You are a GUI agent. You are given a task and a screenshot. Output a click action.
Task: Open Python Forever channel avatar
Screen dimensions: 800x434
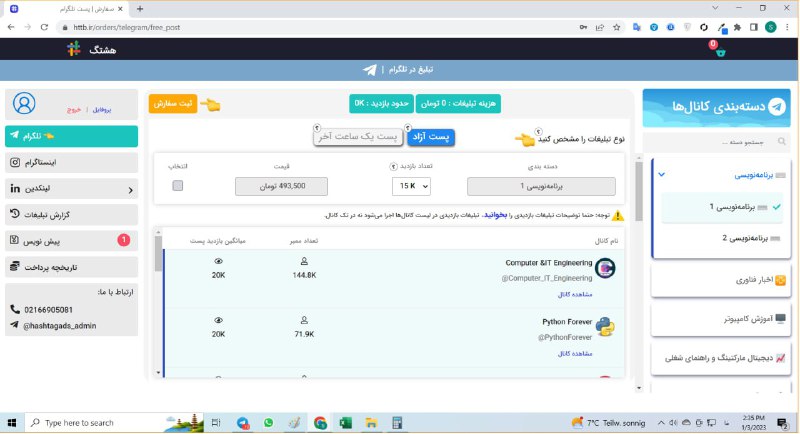605,327
